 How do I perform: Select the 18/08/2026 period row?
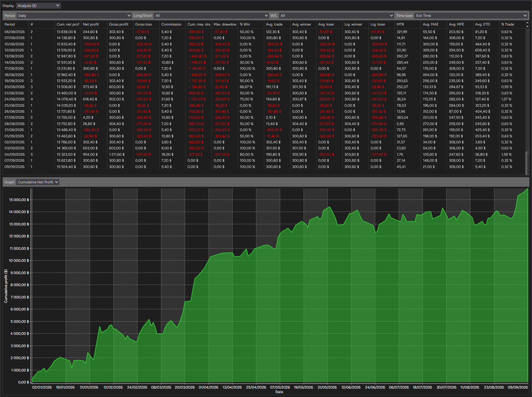point(264,75)
